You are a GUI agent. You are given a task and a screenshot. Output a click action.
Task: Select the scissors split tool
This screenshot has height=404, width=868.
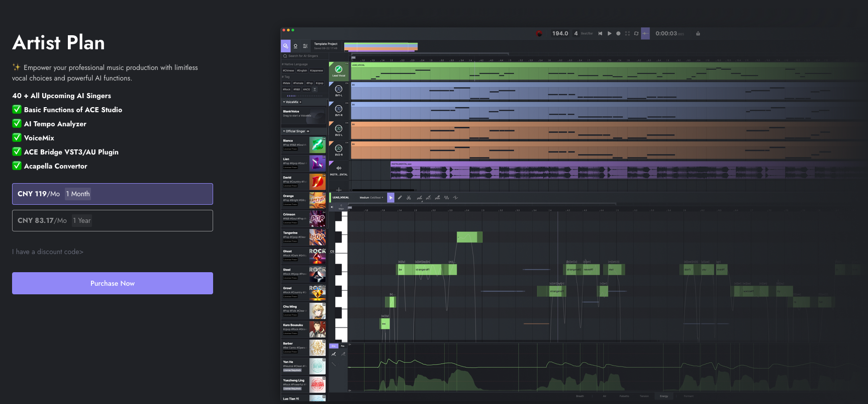(409, 198)
